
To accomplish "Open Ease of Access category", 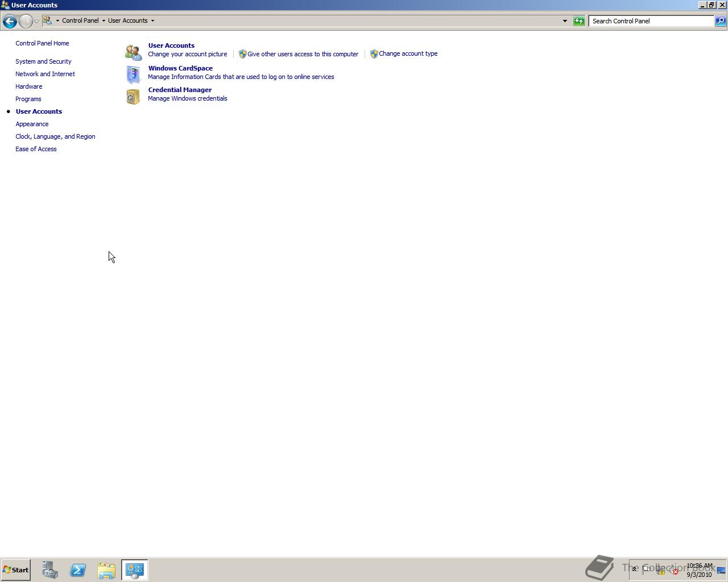I will tap(36, 149).
